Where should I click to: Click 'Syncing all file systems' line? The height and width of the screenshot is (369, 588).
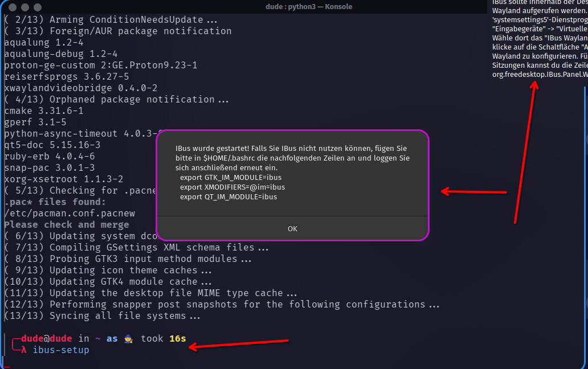point(103,316)
